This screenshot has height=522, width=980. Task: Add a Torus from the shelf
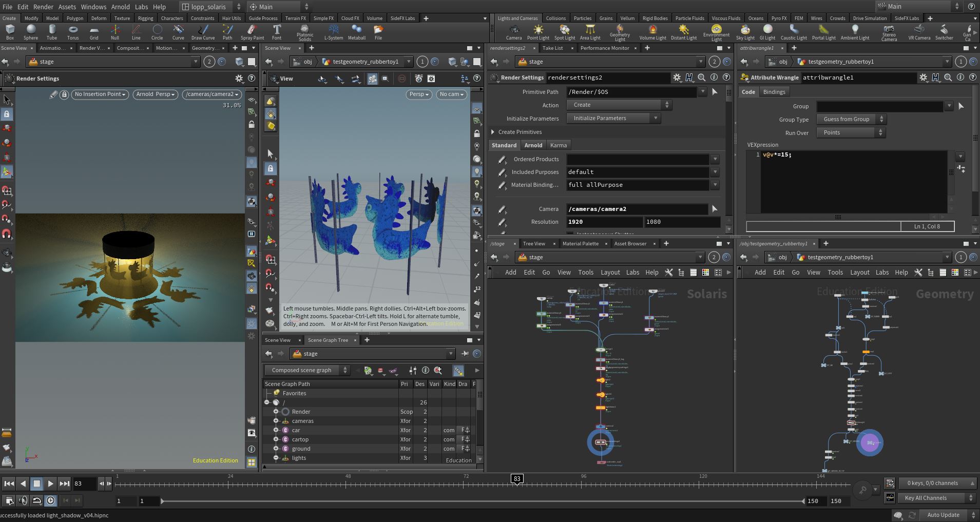point(73,32)
